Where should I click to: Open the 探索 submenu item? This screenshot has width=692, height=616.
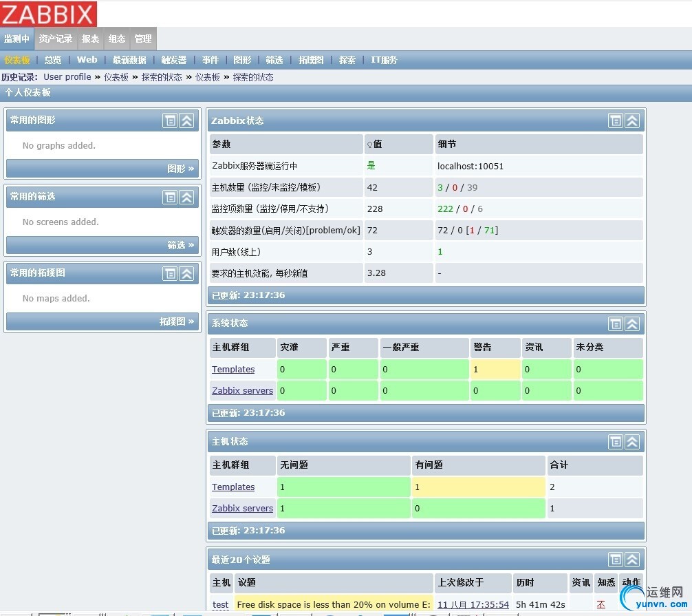[347, 60]
